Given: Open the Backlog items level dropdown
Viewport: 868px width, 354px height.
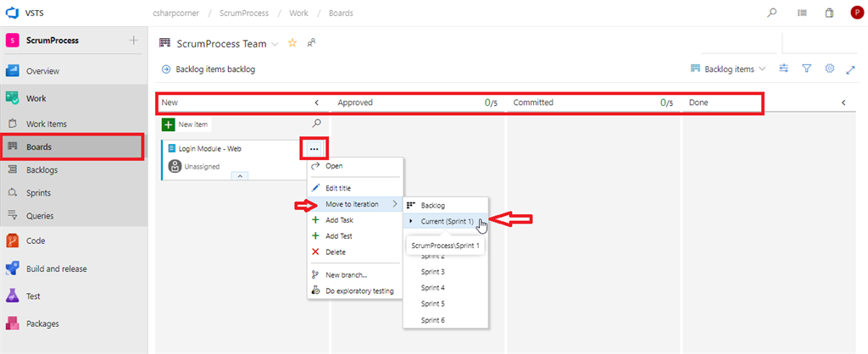Looking at the screenshot, I should tap(728, 69).
